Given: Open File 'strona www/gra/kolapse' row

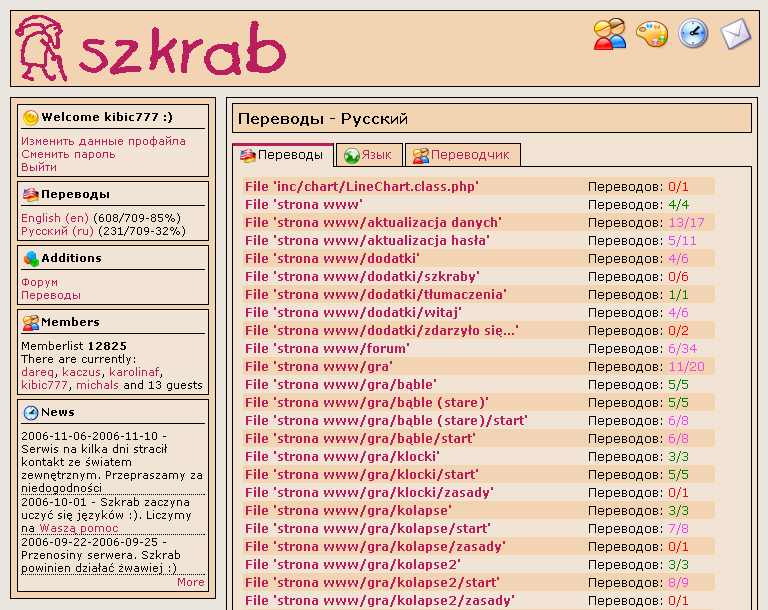Looking at the screenshot, I should point(348,511).
